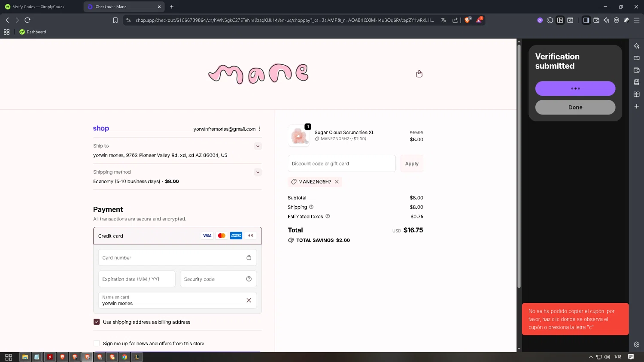
Task: Click the Shop logo
Action: point(101,128)
